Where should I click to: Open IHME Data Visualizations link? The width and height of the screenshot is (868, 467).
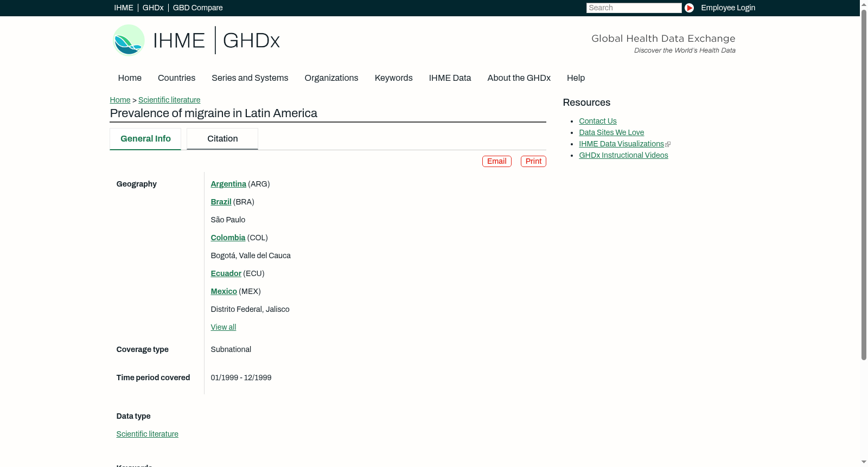pyautogui.click(x=621, y=144)
